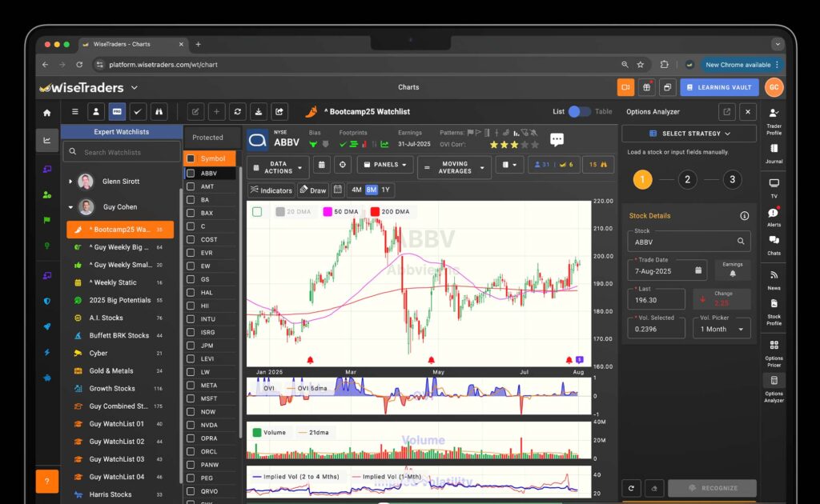The height and width of the screenshot is (504, 820).
Task: Click the add plus icon in watchlist toolbar
Action: pyautogui.click(x=216, y=111)
